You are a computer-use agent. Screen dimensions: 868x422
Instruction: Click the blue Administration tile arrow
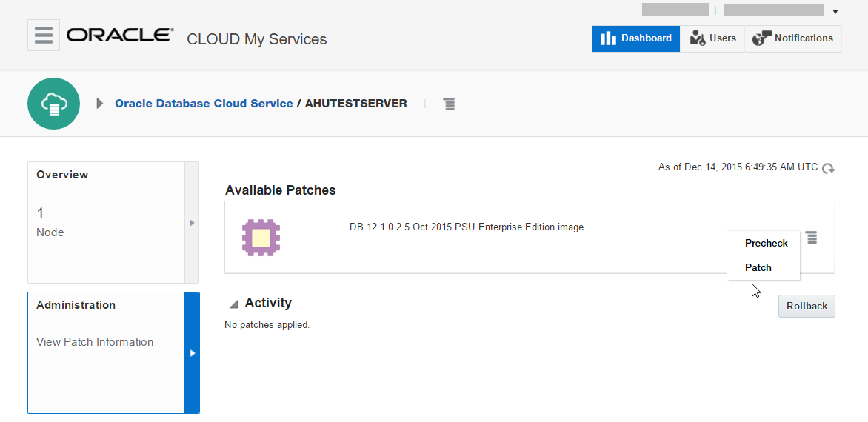192,353
